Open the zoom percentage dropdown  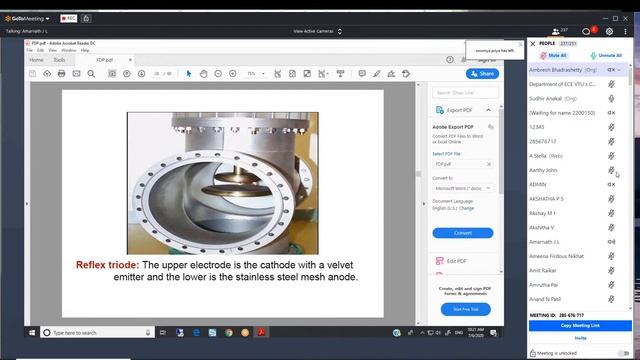tap(263, 74)
